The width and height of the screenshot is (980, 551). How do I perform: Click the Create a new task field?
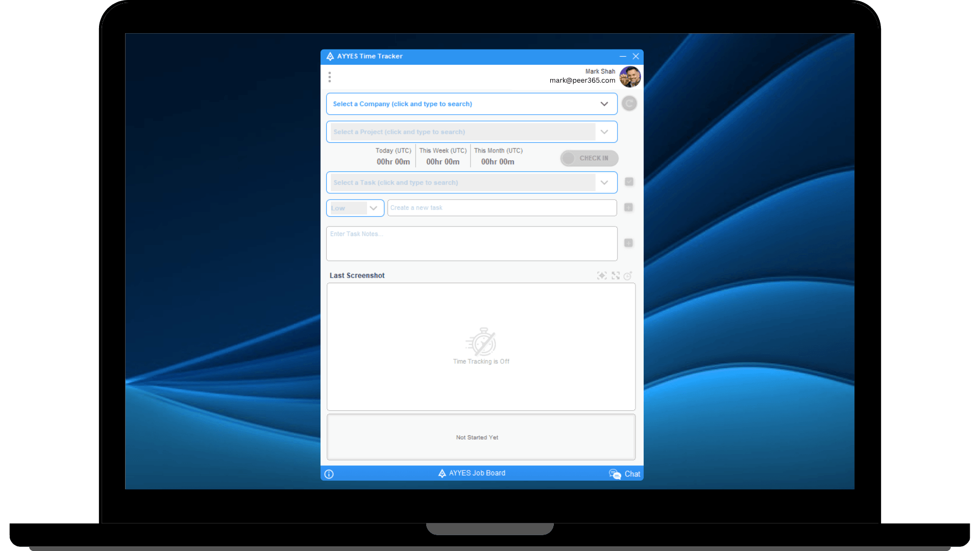(x=502, y=208)
